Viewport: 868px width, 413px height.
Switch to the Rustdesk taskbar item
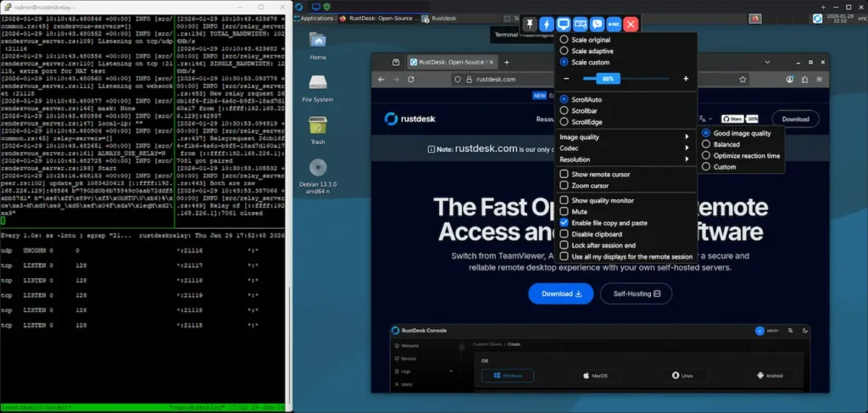[x=440, y=19]
